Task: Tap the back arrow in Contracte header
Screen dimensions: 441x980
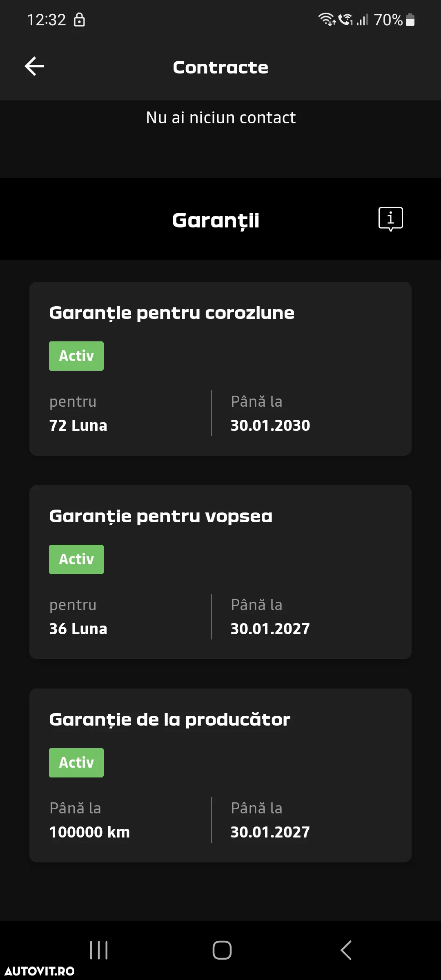Action: coord(35,67)
